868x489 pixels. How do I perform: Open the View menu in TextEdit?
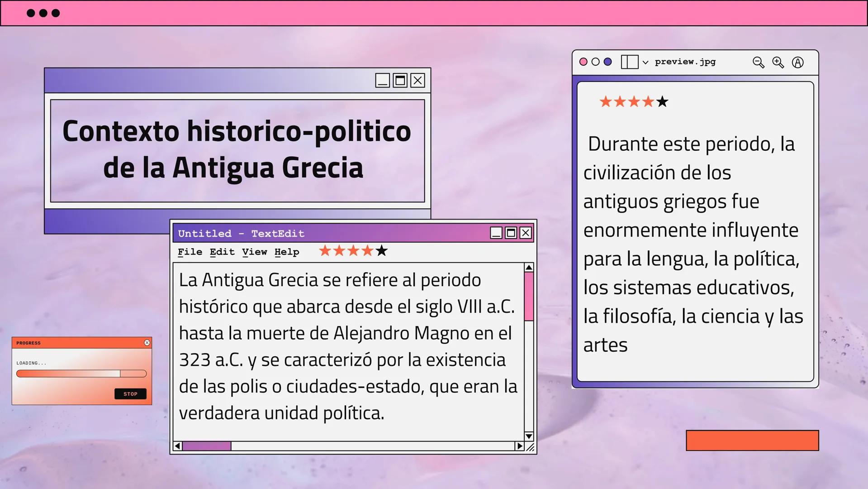pyautogui.click(x=256, y=252)
